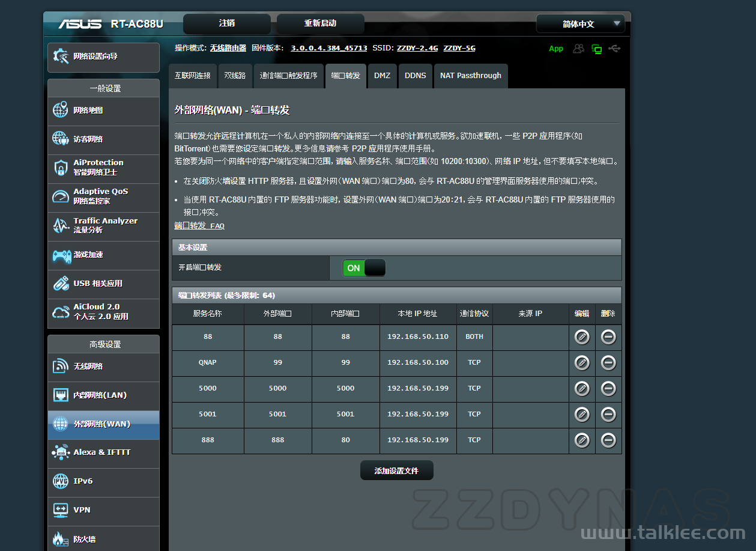Click the ASUS logo in the header
This screenshot has width=756, height=551.
click(x=80, y=24)
